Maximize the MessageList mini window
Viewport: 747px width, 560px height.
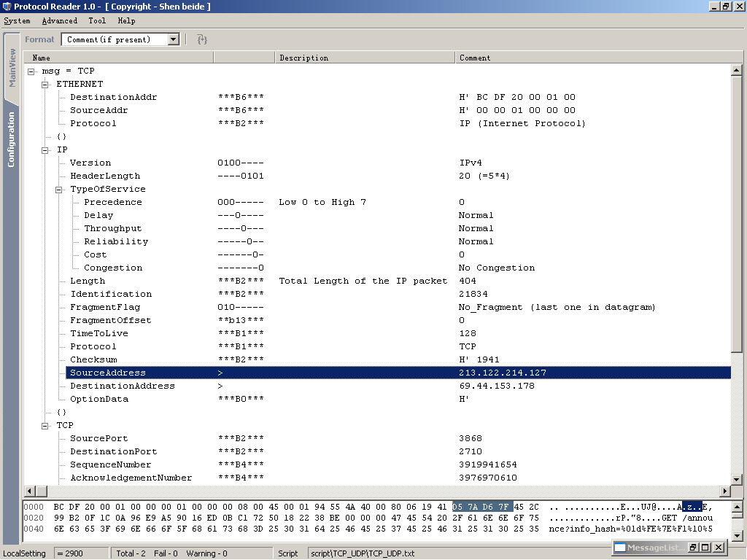click(705, 548)
